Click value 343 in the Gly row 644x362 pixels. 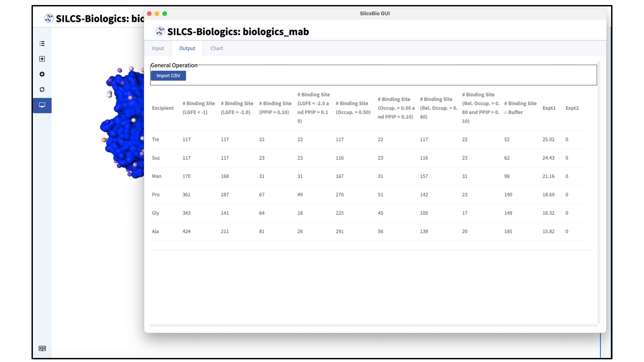click(186, 213)
